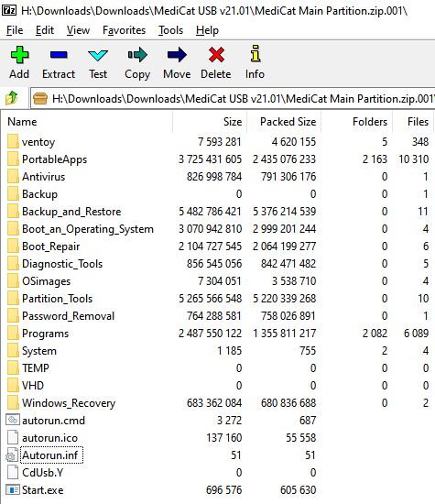Click Start.exe packed size 605 630
This screenshot has width=435, height=504.
[x=299, y=490]
